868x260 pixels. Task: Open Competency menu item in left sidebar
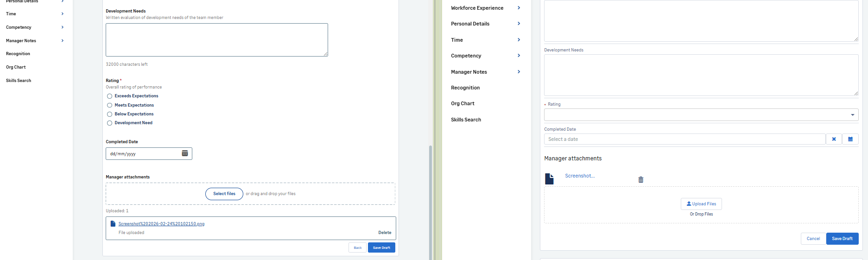(19, 27)
